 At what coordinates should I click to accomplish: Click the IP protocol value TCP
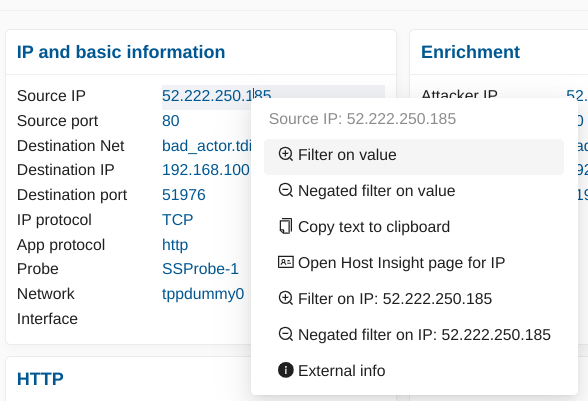click(x=177, y=219)
